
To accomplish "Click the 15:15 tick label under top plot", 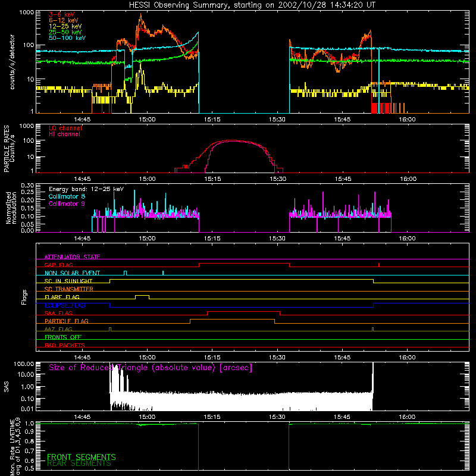I will point(212,120).
